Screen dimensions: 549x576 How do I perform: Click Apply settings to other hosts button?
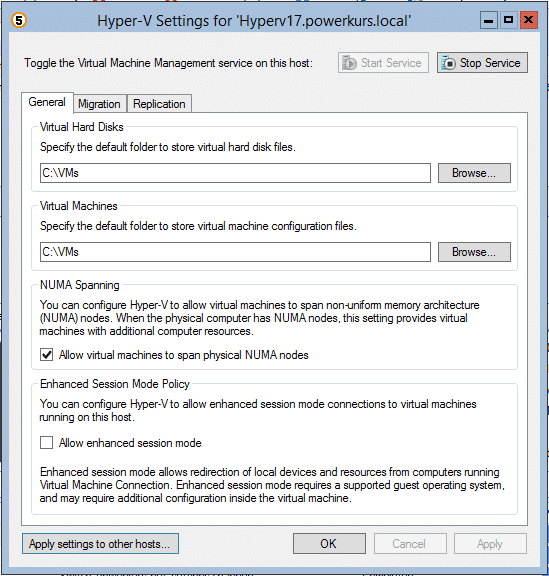(100, 544)
